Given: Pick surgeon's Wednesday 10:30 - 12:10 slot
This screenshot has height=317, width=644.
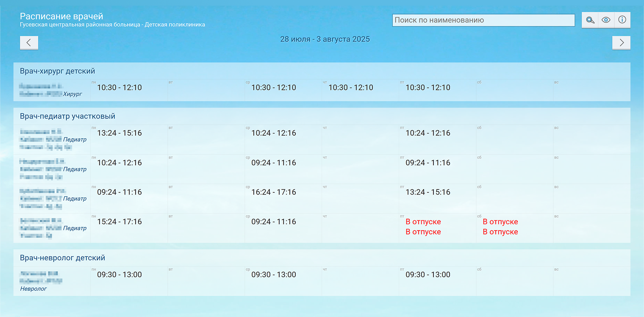Looking at the screenshot, I should coord(274,88).
